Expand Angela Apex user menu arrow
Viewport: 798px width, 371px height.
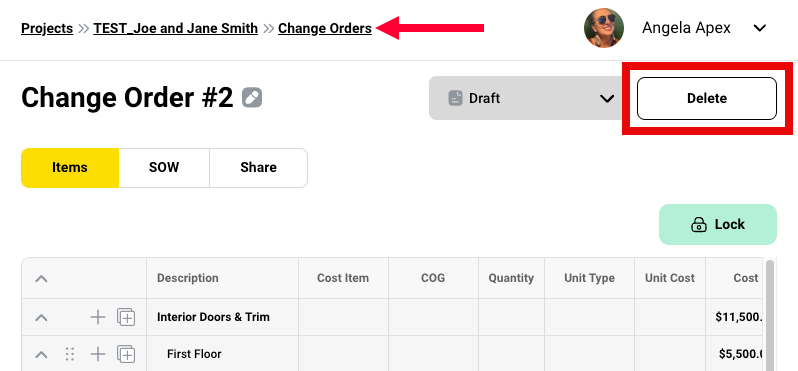[x=760, y=28]
